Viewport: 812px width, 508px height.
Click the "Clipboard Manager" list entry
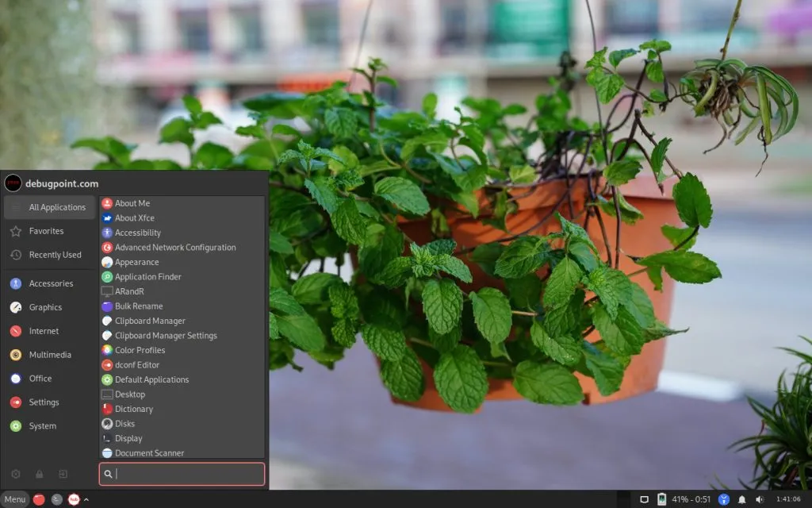tap(182, 321)
